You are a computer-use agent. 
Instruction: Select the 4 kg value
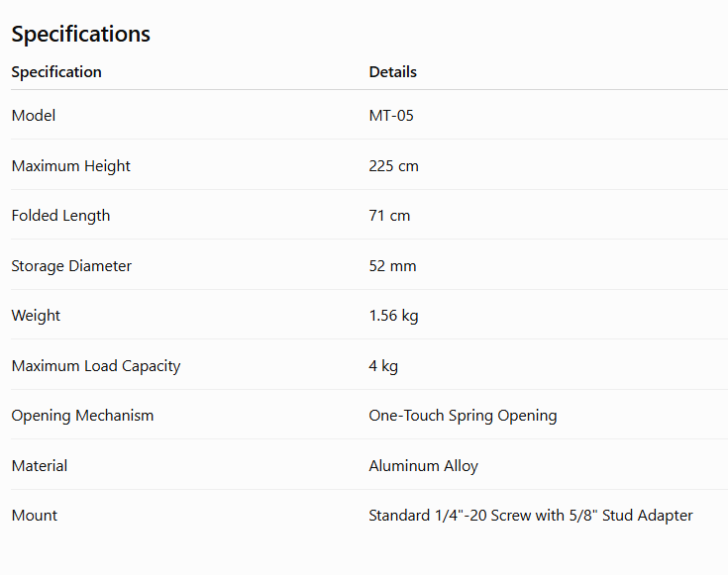(x=383, y=366)
